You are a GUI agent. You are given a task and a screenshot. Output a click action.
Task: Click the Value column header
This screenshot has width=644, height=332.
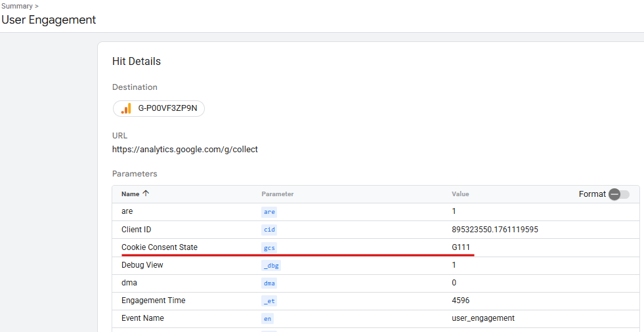point(460,194)
